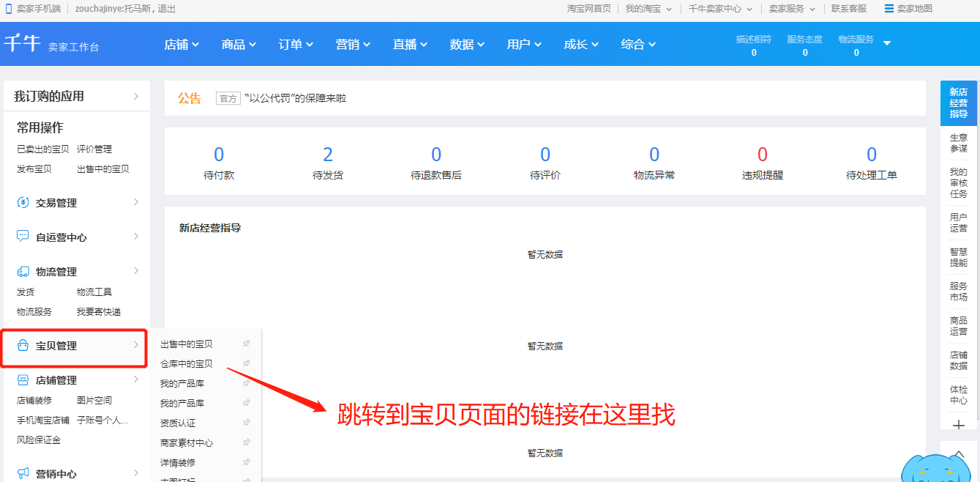980x482 pixels.
Task: Pin the 出售中的宝贝 submenu entry
Action: pyautogui.click(x=247, y=344)
